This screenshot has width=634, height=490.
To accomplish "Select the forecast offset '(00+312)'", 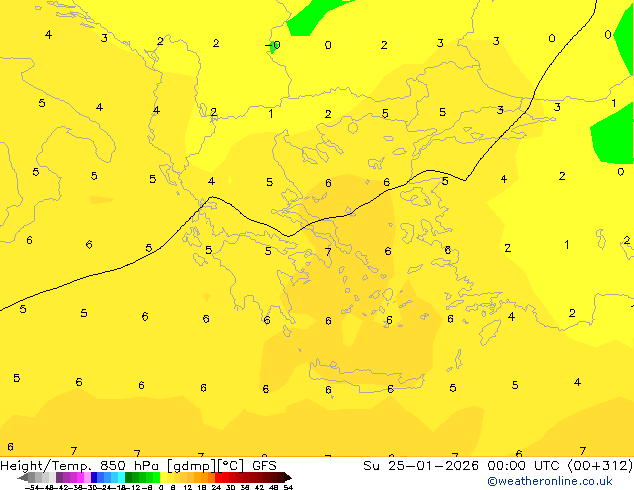I will click(x=600, y=466).
